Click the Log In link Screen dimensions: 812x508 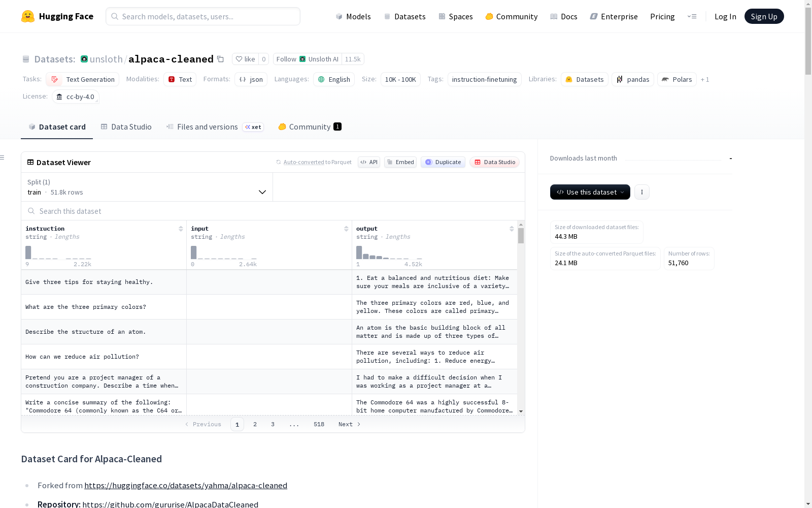point(725,16)
